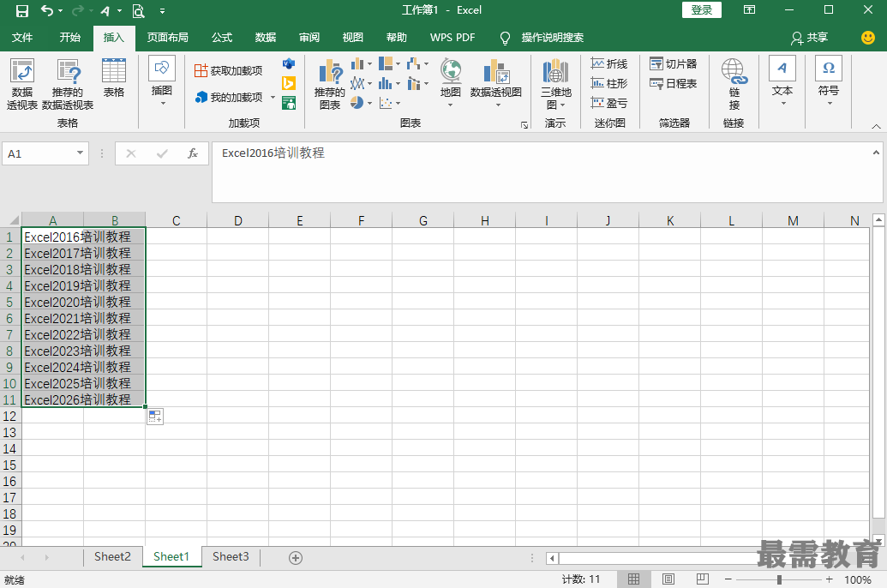
Task: Insert a Win/Loss sparkline (盈亏)
Action: point(609,103)
